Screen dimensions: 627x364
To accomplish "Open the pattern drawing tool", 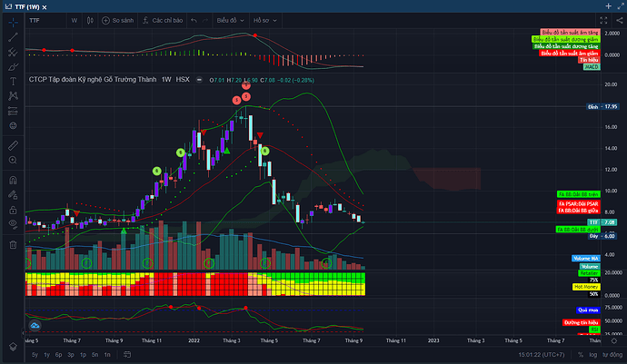I will click(x=13, y=96).
